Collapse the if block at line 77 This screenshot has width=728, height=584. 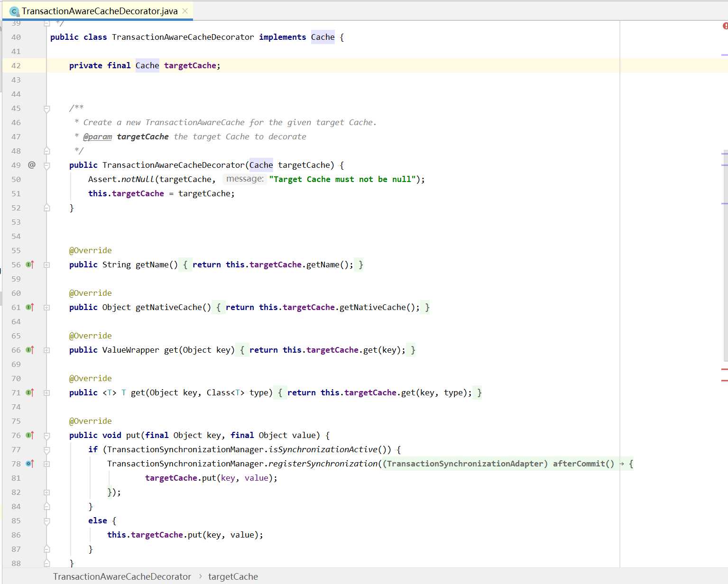tap(47, 450)
